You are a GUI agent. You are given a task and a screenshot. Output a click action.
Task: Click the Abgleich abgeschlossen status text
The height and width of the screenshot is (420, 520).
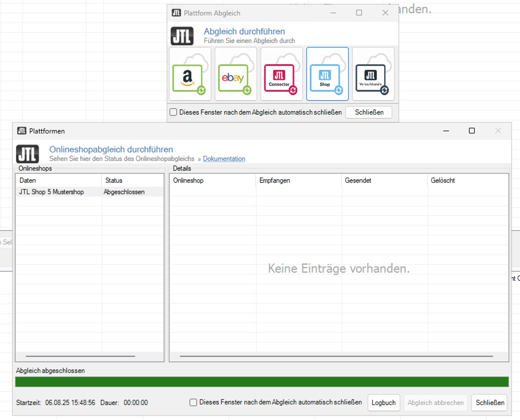click(50, 371)
